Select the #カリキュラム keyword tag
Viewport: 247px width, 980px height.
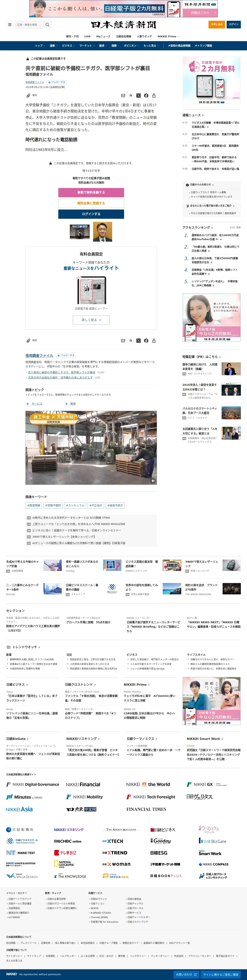point(75,506)
